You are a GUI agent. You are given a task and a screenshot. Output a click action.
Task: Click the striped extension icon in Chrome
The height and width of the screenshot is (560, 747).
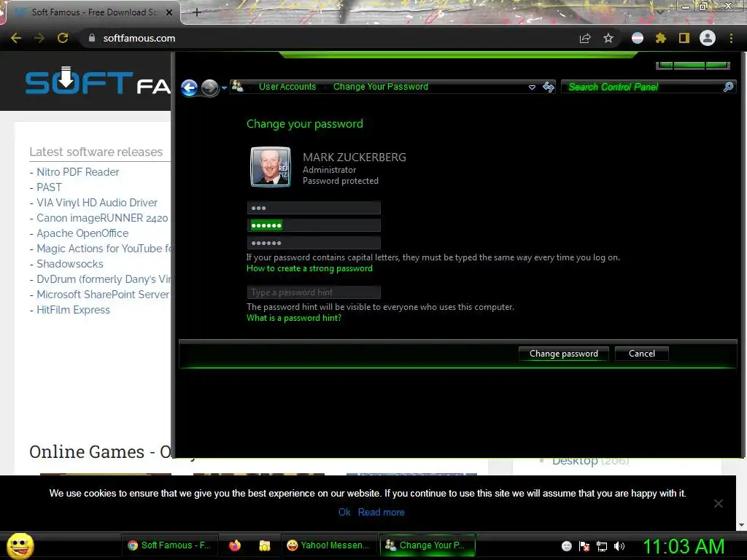click(x=638, y=38)
